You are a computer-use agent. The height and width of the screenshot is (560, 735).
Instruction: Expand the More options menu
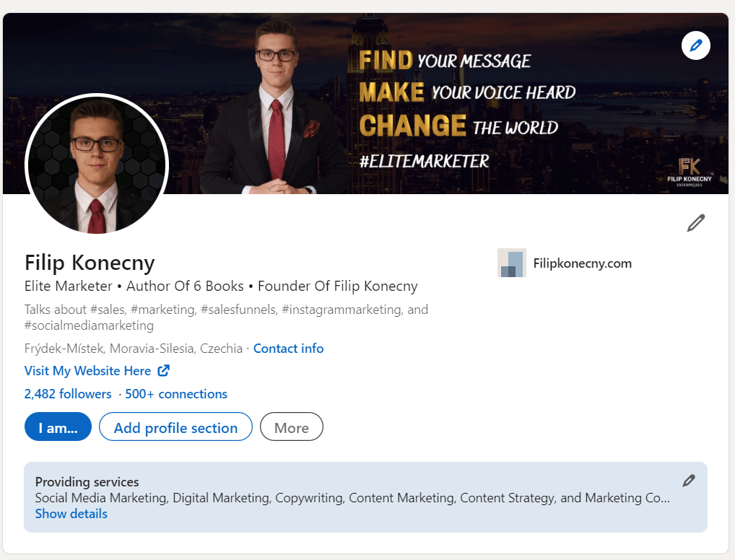pos(291,426)
